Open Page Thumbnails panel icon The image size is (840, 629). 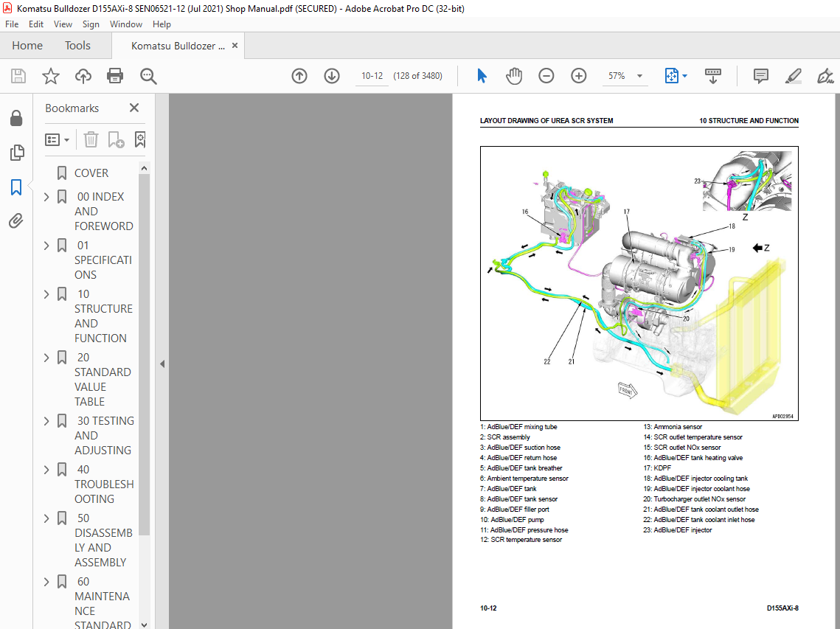(x=17, y=153)
